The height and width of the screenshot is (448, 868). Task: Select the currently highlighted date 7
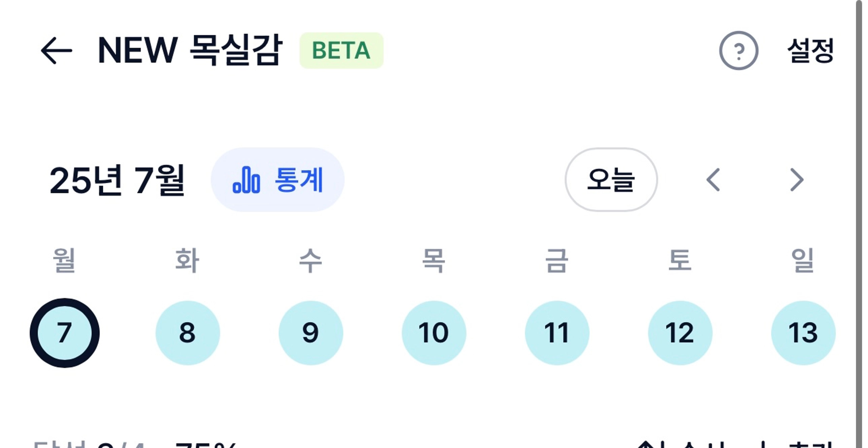point(65,333)
